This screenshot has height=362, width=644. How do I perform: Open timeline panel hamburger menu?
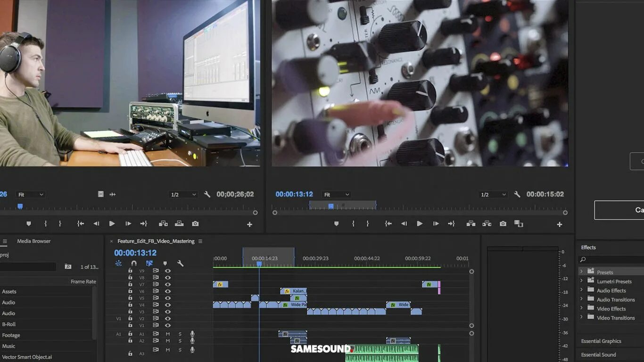click(x=200, y=241)
